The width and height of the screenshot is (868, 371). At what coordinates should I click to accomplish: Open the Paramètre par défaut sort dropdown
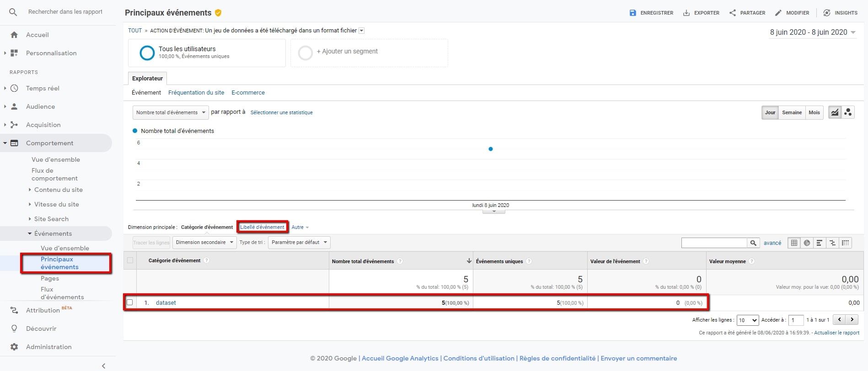[x=299, y=243]
